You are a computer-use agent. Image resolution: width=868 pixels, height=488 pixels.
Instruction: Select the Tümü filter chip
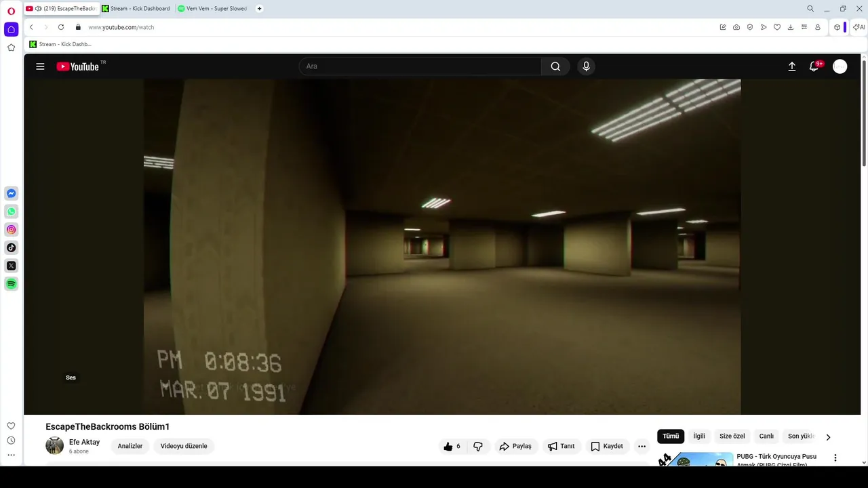pyautogui.click(x=671, y=436)
